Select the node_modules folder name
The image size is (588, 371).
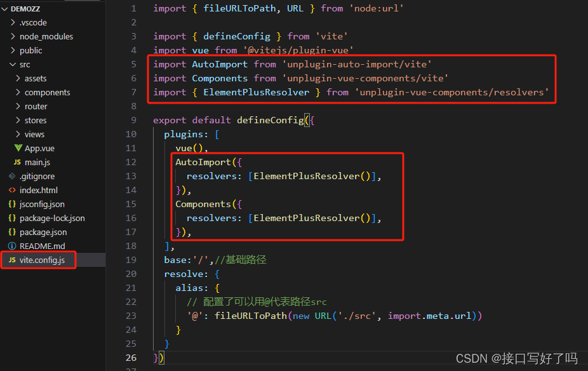[x=46, y=36]
